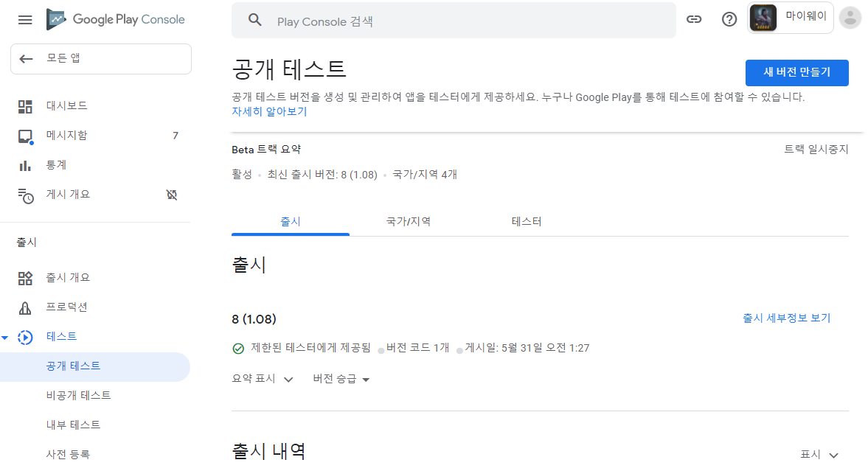Click the 마이웨이 app thumbnail icon
This screenshot has height=471, width=868.
[763, 18]
